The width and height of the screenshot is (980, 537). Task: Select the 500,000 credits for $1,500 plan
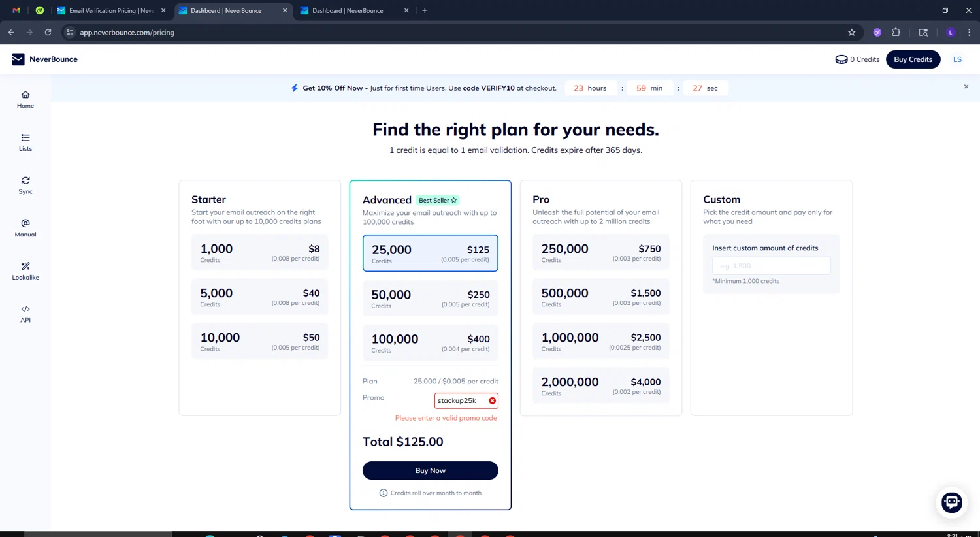pos(601,297)
